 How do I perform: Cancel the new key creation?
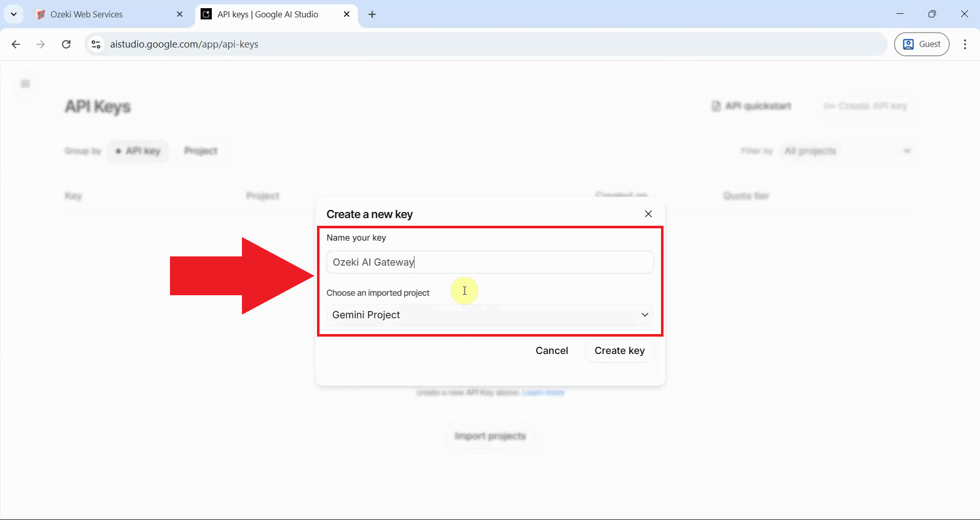pyautogui.click(x=552, y=351)
